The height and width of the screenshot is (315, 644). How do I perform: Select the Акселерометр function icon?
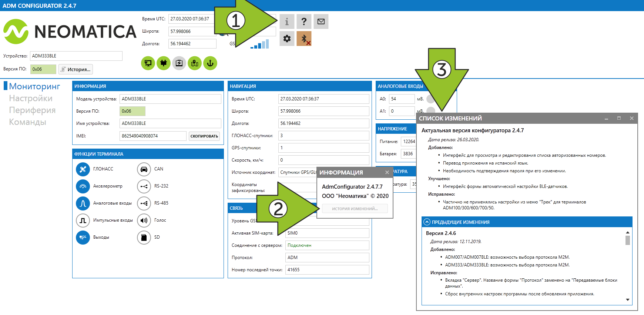(x=83, y=186)
